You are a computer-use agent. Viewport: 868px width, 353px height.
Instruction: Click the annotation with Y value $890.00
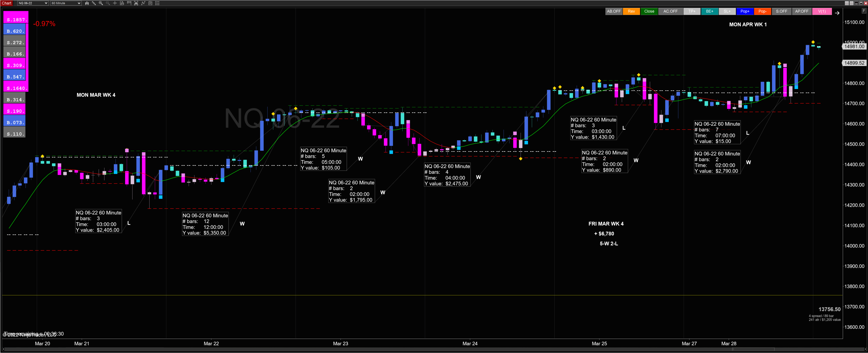604,161
